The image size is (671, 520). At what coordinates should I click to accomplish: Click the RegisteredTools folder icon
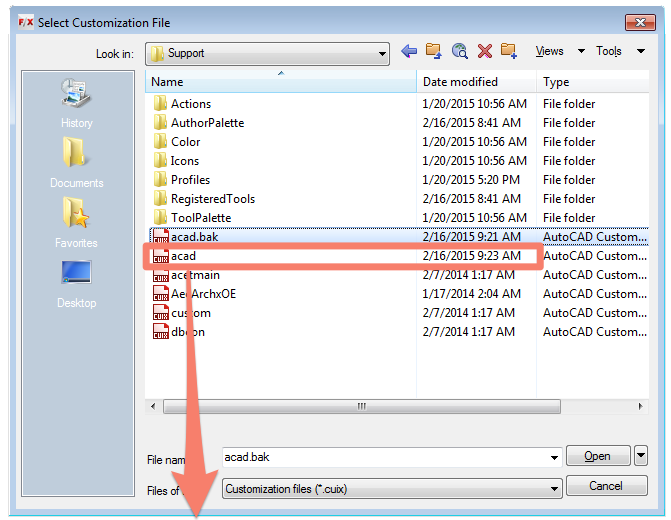point(160,199)
